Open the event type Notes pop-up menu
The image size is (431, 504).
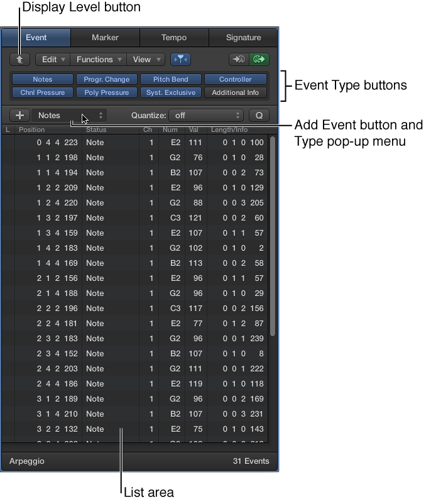click(70, 116)
